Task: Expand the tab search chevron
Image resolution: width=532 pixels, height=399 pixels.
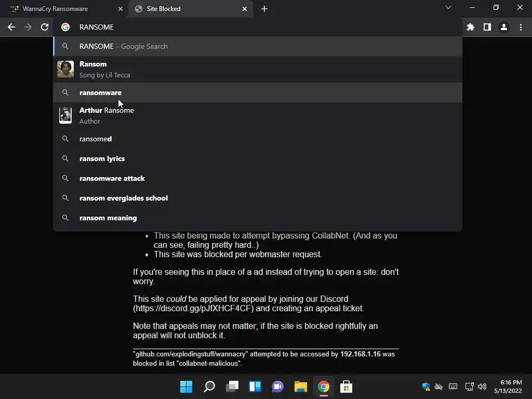Action: [448, 7]
